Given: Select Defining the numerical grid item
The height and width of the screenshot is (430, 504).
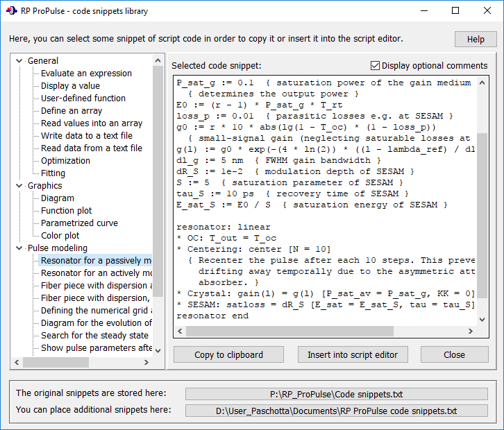Looking at the screenshot, I should tap(96, 311).
